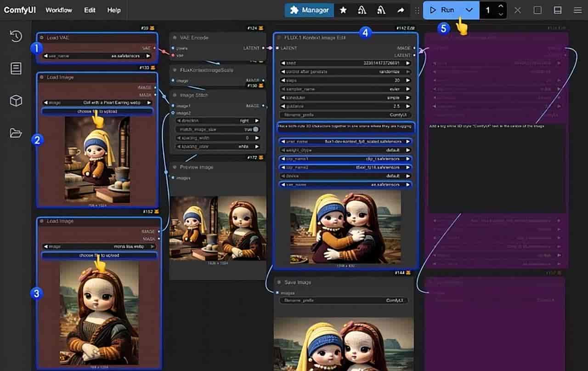
Task: Open the clip_name1 clip_l.safetensors dropdown
Action: tap(346, 159)
